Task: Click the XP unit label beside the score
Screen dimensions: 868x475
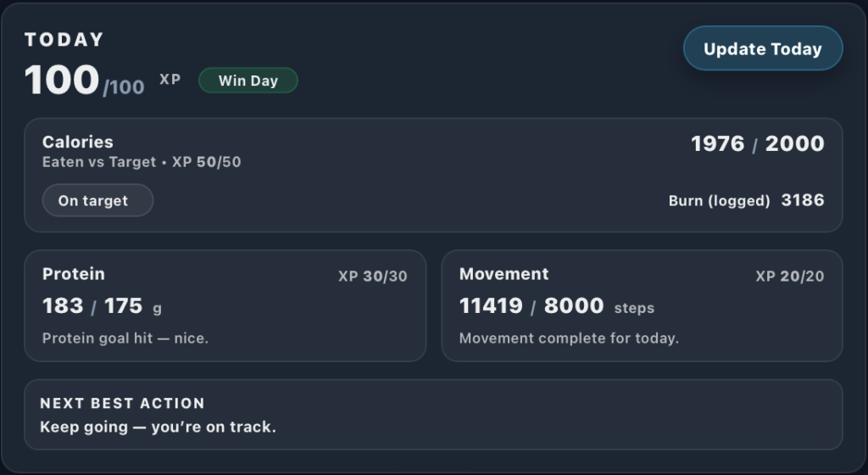Action: click(x=170, y=80)
